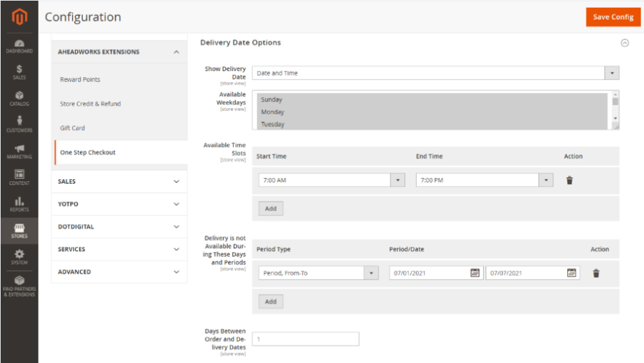The image size is (644, 363).
Task: Open the Start Time 7:00 AM dropdown
Action: click(x=332, y=180)
